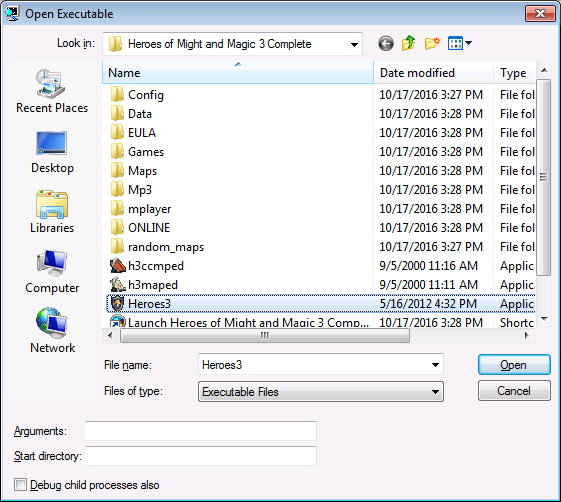Expand the File name dropdown arrow
Screen dimensions: 561x502
click(x=435, y=365)
